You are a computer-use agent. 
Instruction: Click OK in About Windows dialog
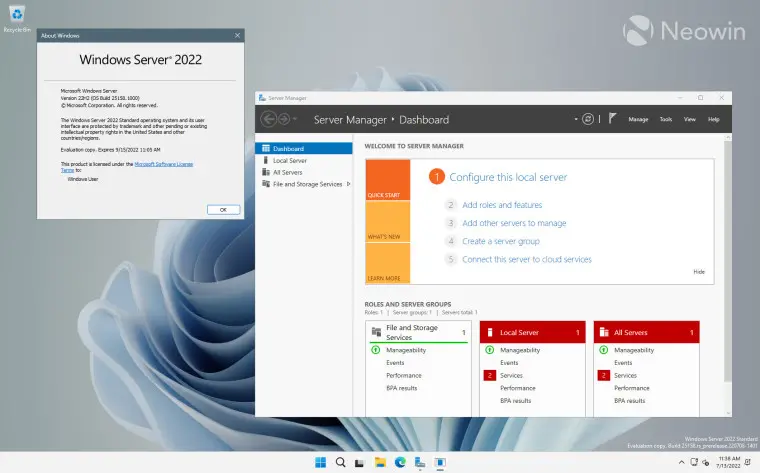coord(223,209)
